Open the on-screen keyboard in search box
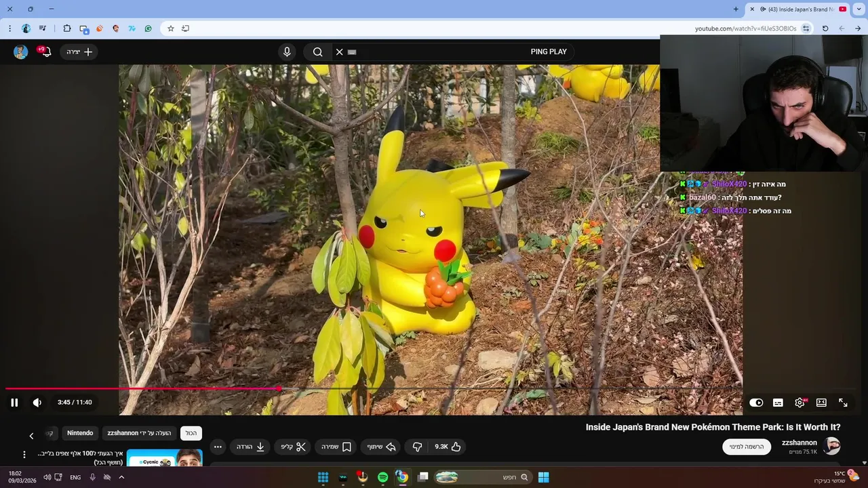 point(352,52)
